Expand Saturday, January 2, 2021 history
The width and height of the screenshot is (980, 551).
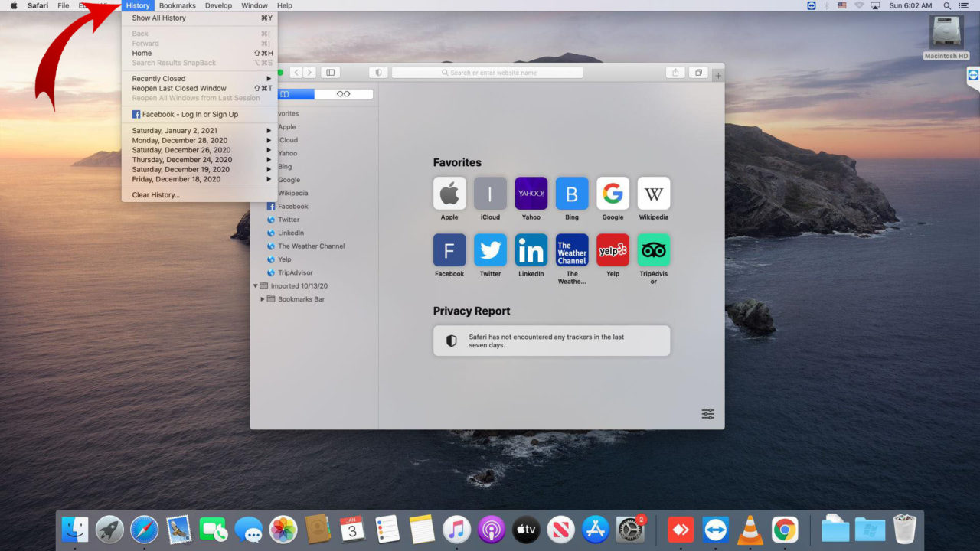coord(200,131)
